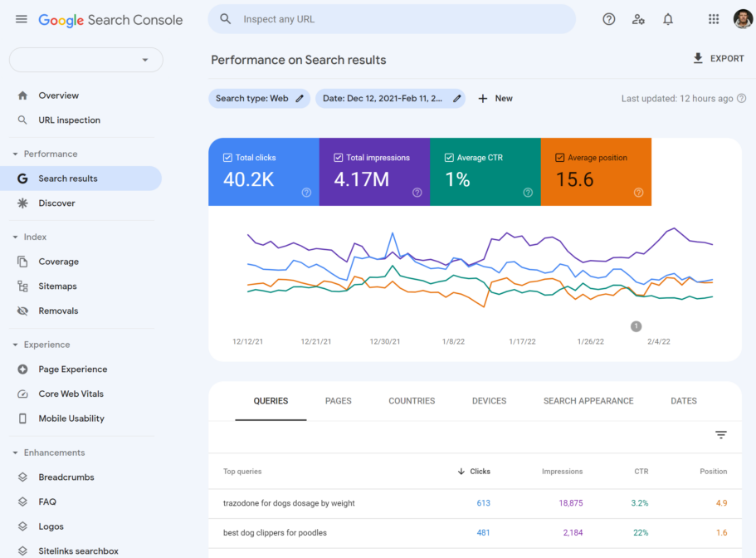Open the Breadcrumbs enhancement report

click(x=66, y=477)
